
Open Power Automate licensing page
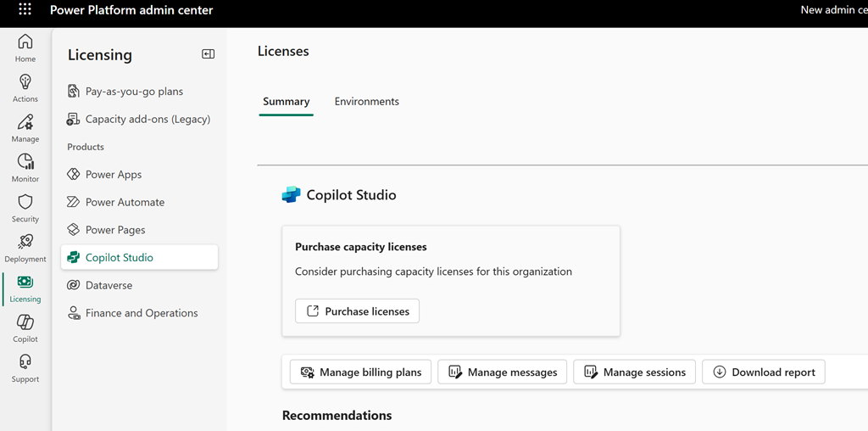click(x=125, y=202)
